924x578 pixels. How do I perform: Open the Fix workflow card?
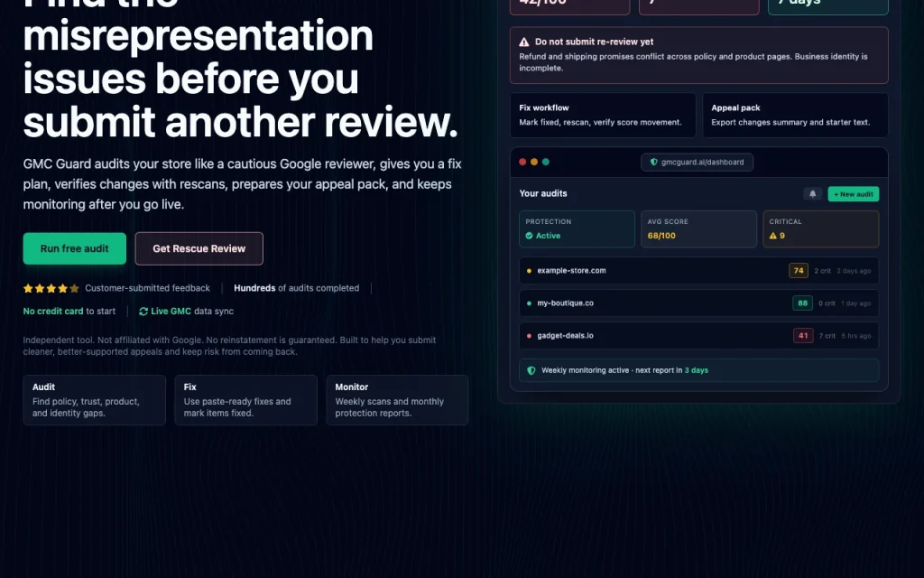pos(603,115)
